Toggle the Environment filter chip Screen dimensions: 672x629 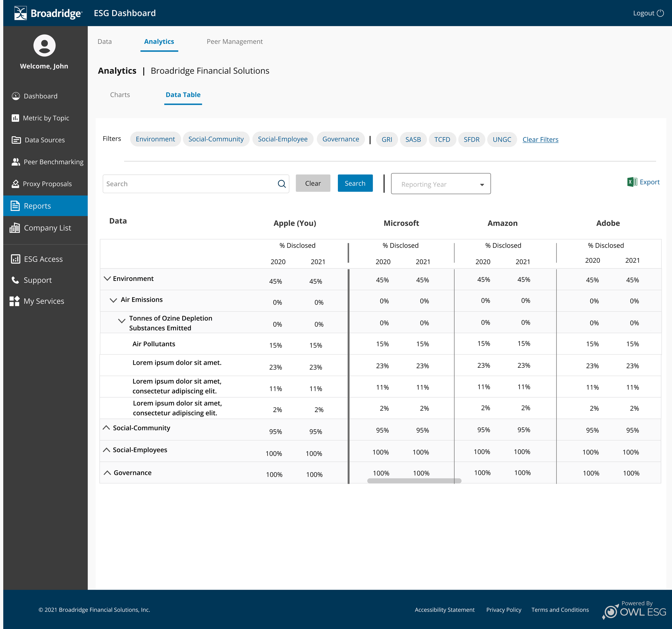pyautogui.click(x=155, y=139)
